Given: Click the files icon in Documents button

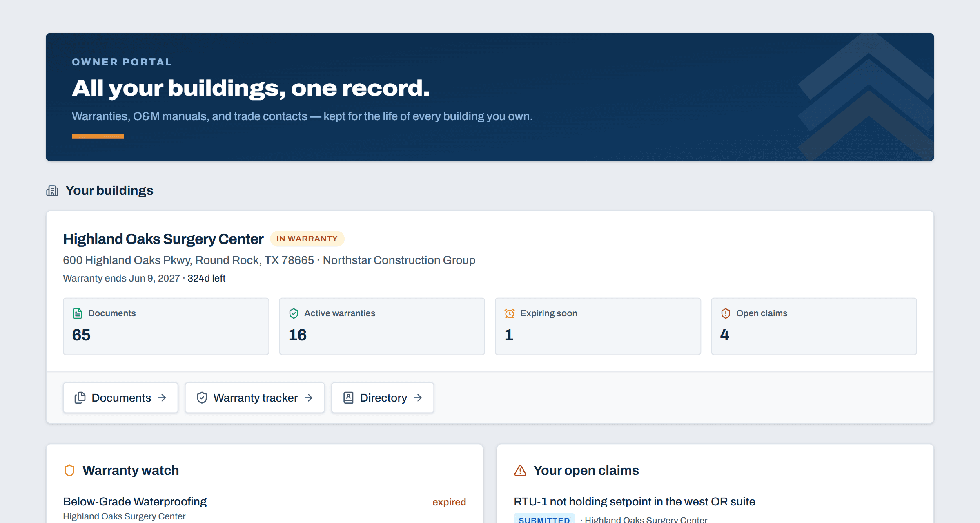Looking at the screenshot, I should click(x=80, y=398).
